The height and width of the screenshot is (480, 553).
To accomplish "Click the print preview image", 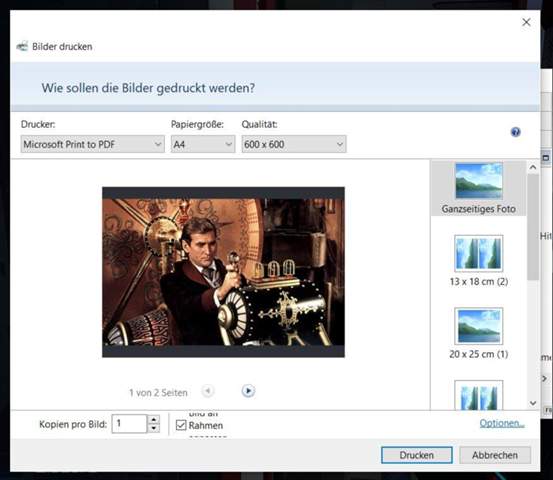I will tap(223, 272).
